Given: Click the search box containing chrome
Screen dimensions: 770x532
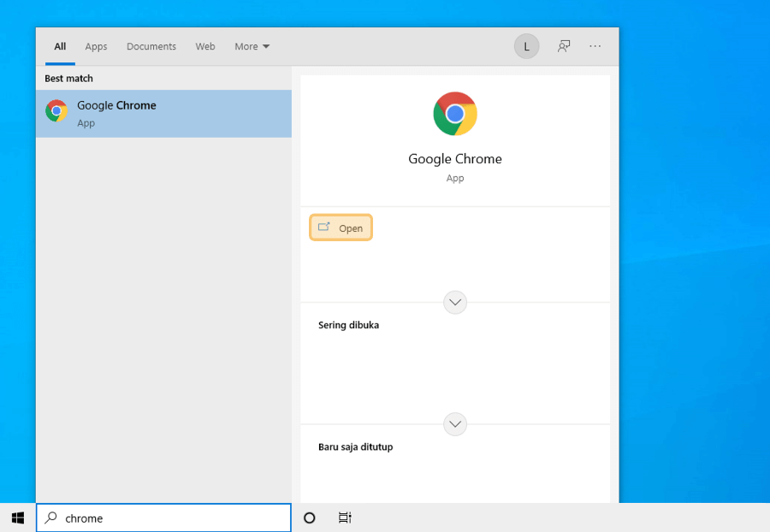Looking at the screenshot, I should click(x=163, y=517).
